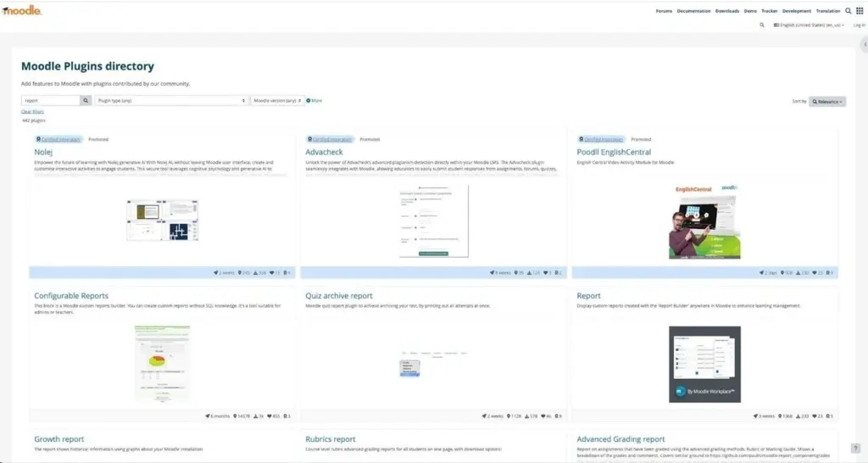Click Advacheck's release rocket icon
This screenshot has width=868, height=463.
[x=492, y=272]
